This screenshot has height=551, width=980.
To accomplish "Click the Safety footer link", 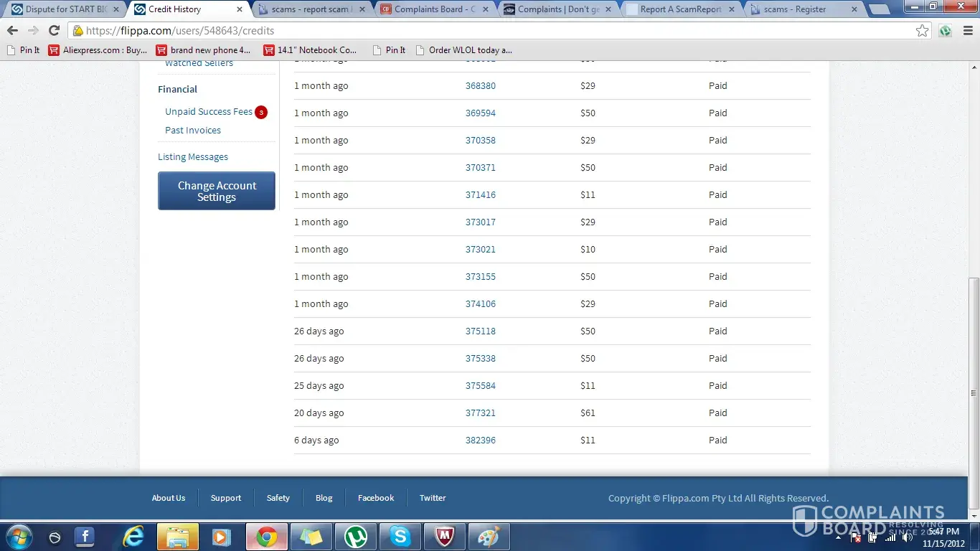I will click(x=278, y=498).
